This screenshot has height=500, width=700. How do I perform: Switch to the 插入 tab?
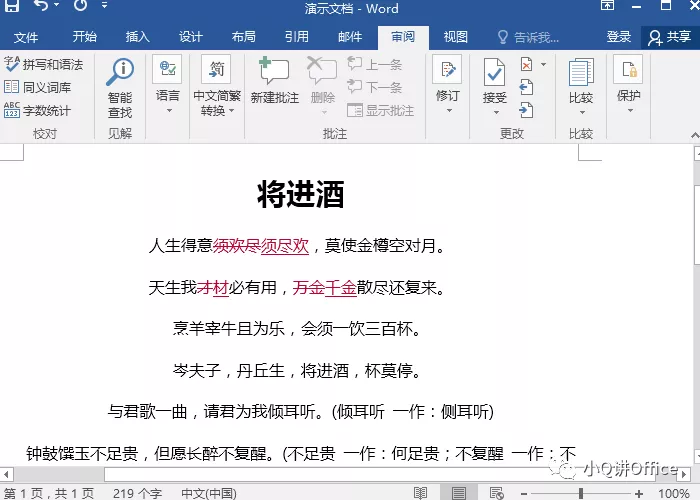(138, 37)
